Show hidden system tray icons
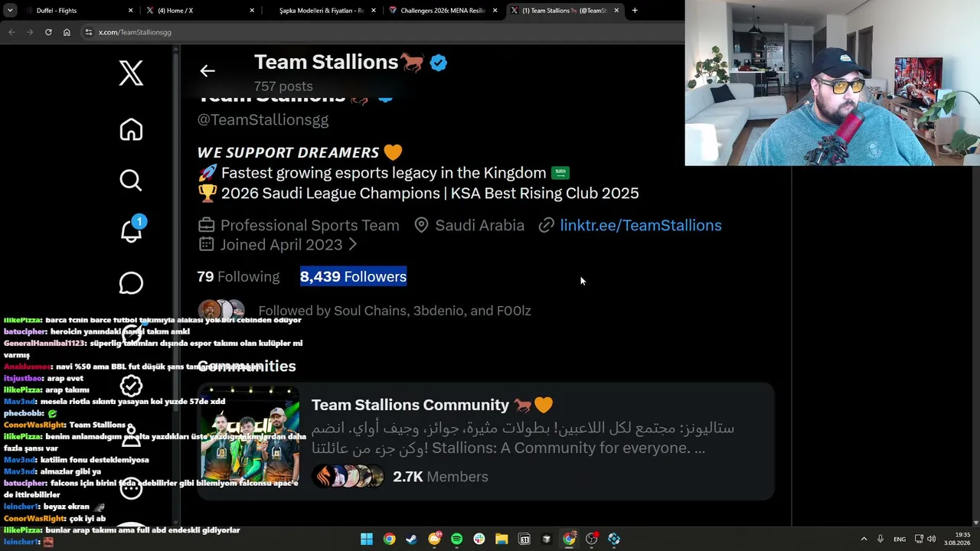The image size is (980, 551). [x=864, y=540]
